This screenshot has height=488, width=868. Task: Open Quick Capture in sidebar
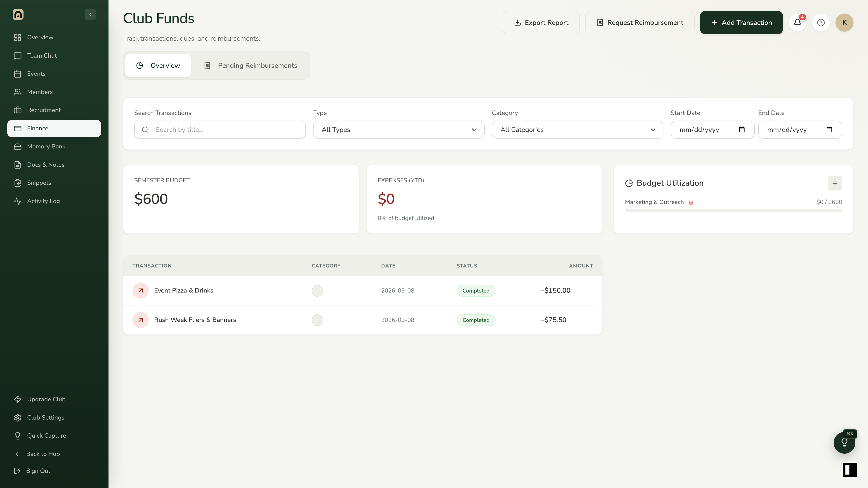point(54,435)
